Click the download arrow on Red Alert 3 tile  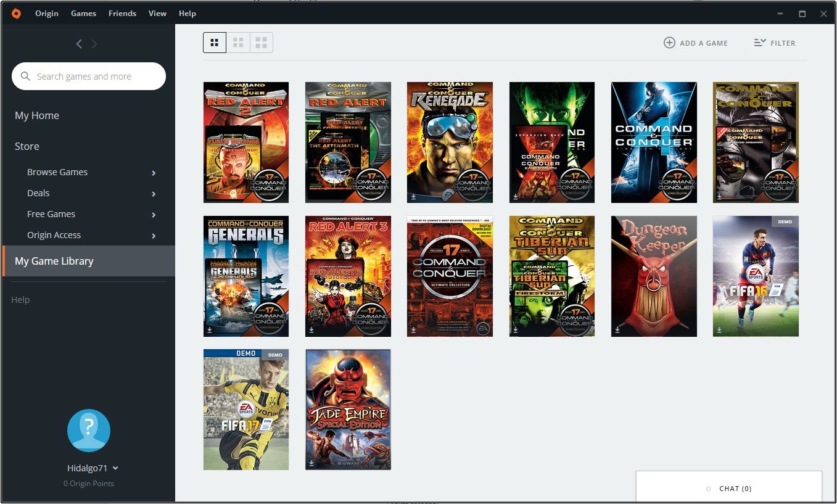point(311,331)
